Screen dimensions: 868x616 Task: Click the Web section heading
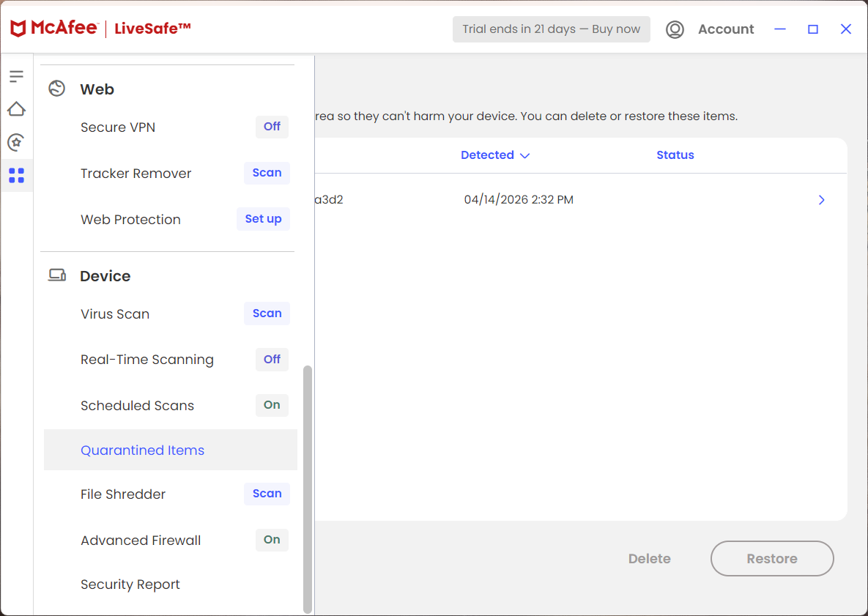coord(97,89)
